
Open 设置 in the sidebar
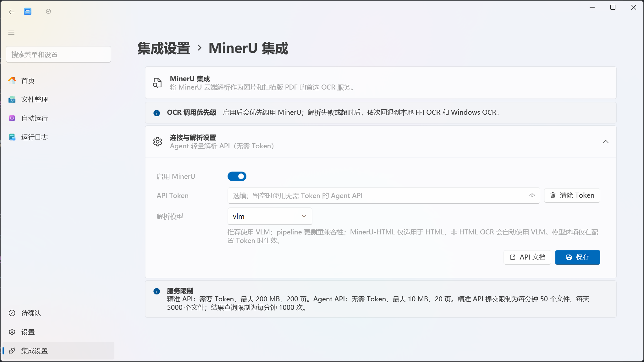click(x=58, y=332)
